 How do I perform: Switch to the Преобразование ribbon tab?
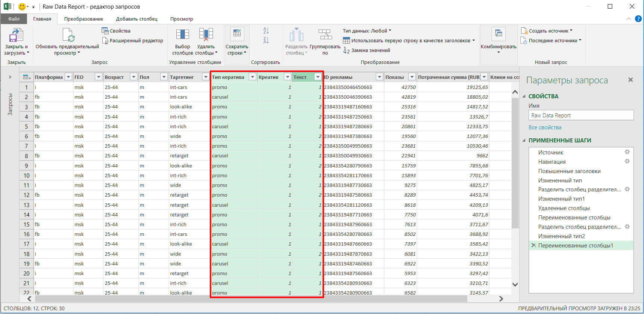pyautogui.click(x=83, y=19)
